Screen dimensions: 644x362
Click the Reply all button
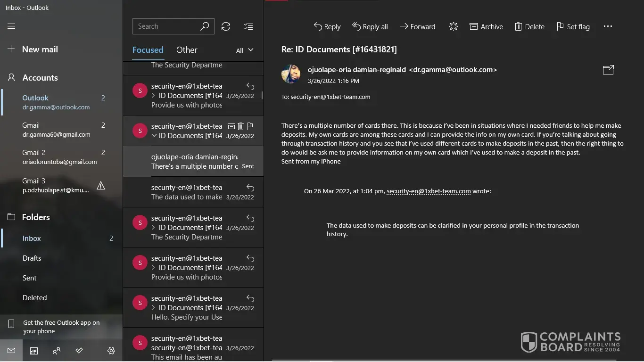(x=370, y=27)
